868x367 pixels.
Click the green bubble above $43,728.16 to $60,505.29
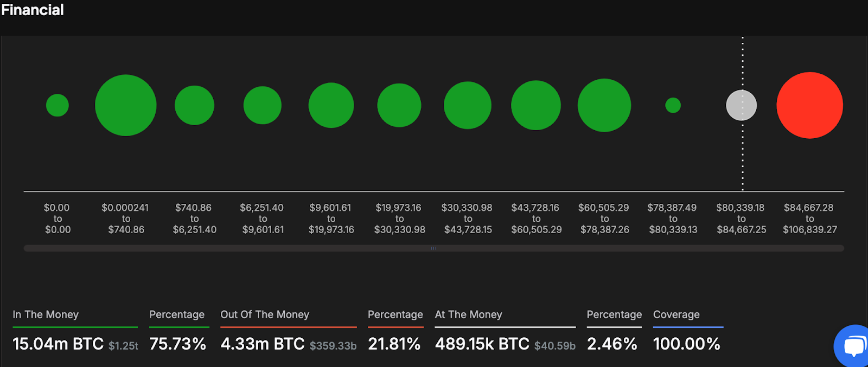[536, 105]
